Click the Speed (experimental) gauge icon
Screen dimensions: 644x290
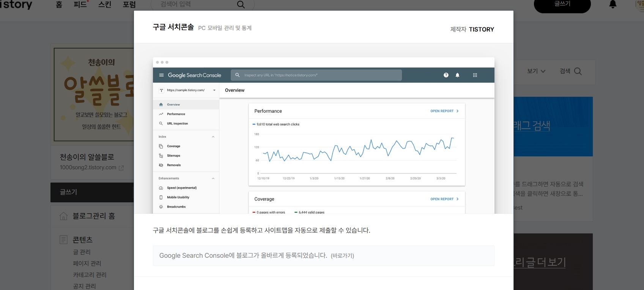(x=161, y=188)
